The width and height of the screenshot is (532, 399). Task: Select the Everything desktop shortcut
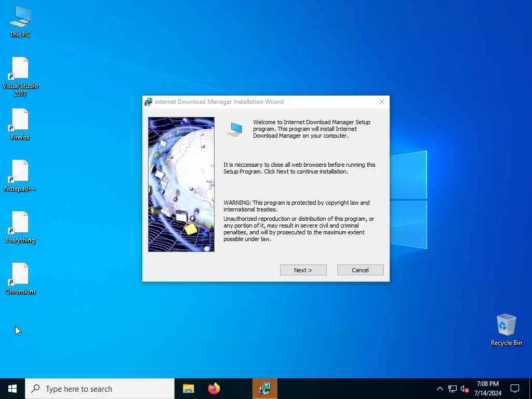[x=20, y=228]
